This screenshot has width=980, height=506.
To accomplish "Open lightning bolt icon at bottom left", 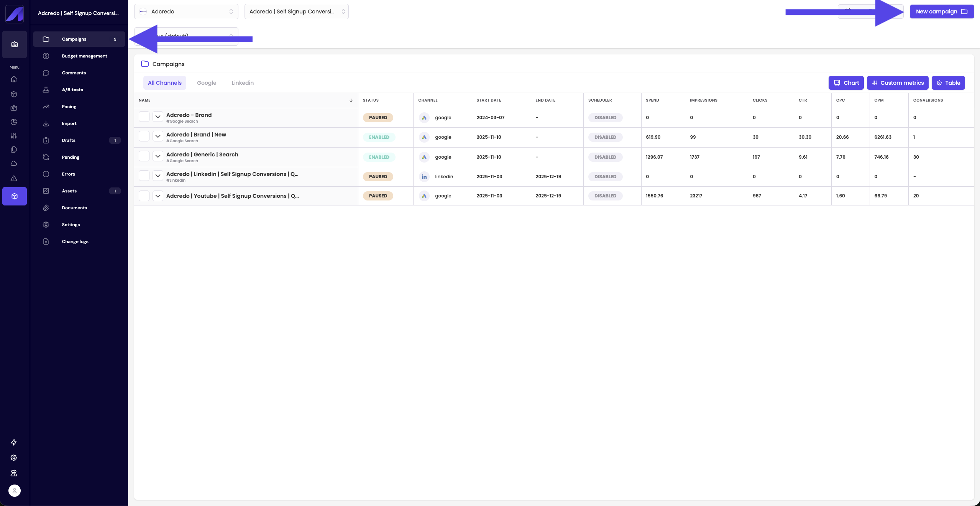I will tap(14, 442).
